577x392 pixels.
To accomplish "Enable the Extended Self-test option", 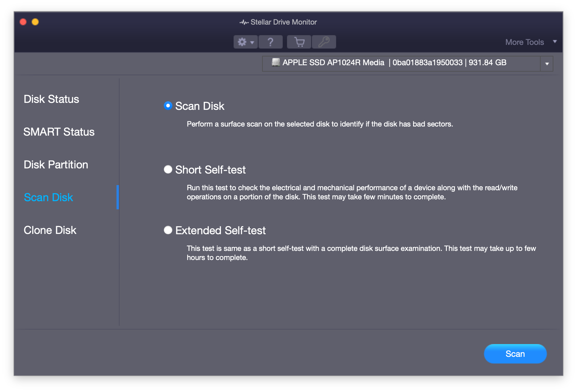I will pyautogui.click(x=167, y=231).
